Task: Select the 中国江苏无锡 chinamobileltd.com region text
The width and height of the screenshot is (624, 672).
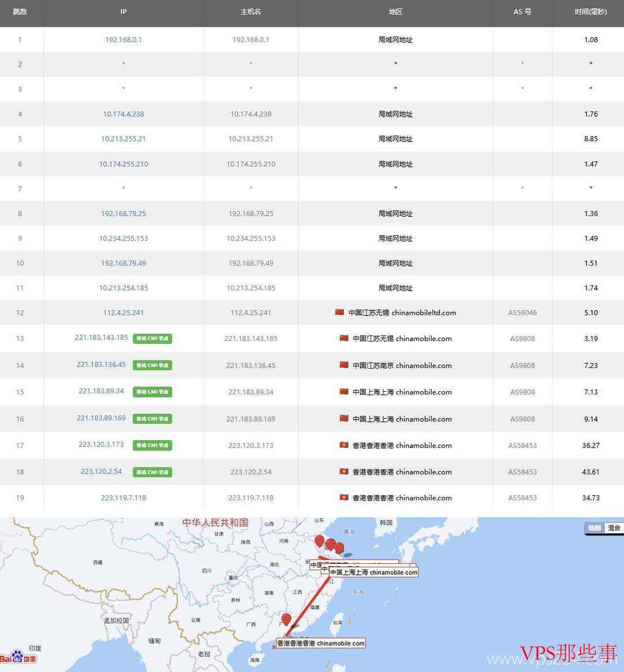Action: [402, 313]
